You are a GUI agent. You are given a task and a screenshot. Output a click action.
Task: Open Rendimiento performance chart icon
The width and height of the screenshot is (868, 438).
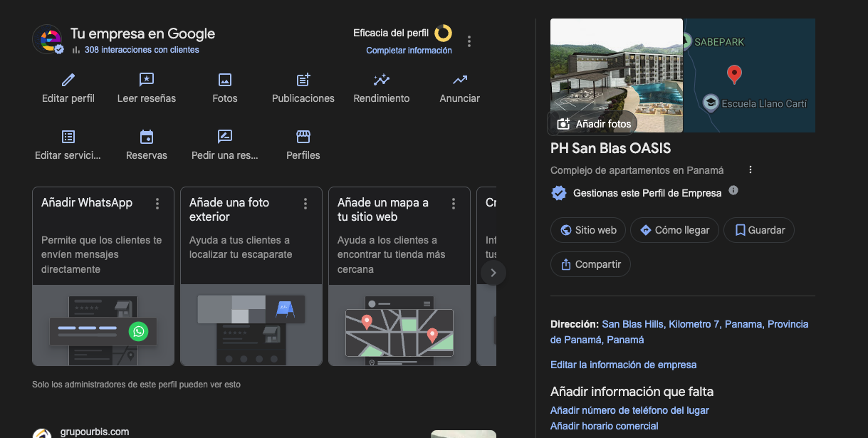(382, 80)
